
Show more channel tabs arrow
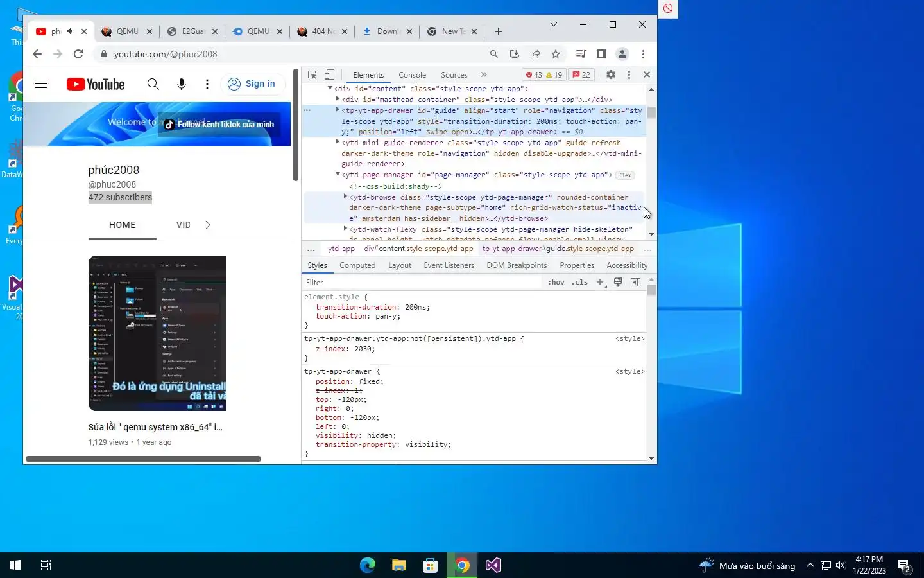point(207,225)
